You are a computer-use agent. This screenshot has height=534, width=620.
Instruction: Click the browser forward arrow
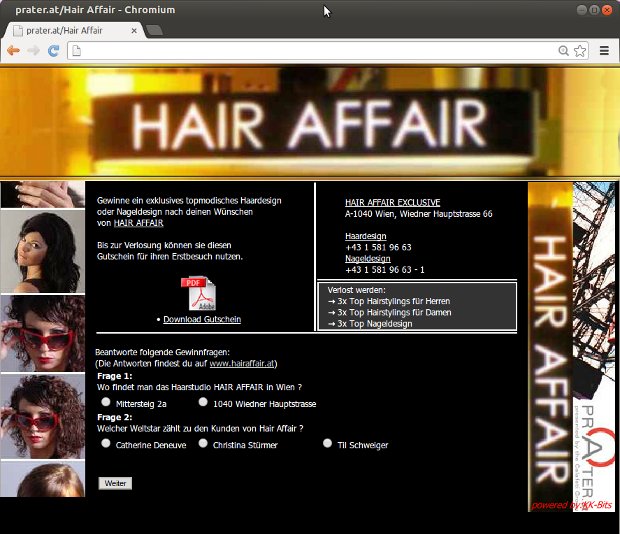(x=34, y=51)
